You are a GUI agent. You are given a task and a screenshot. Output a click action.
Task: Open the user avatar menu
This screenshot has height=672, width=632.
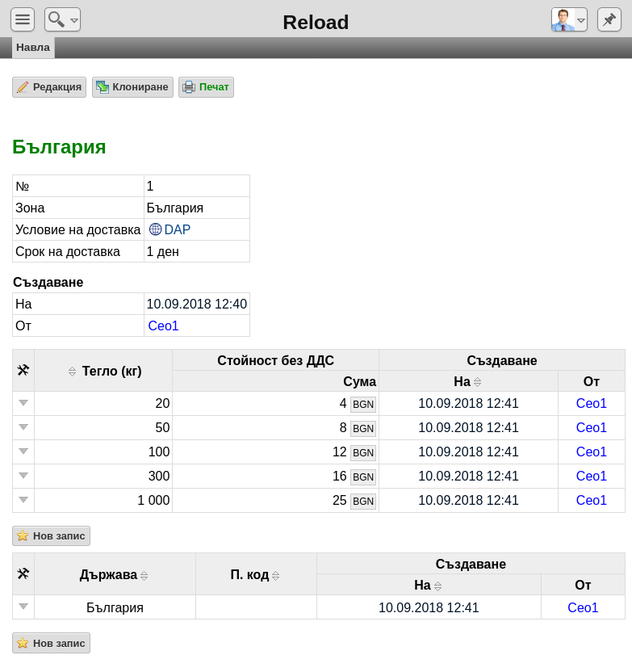coord(569,19)
